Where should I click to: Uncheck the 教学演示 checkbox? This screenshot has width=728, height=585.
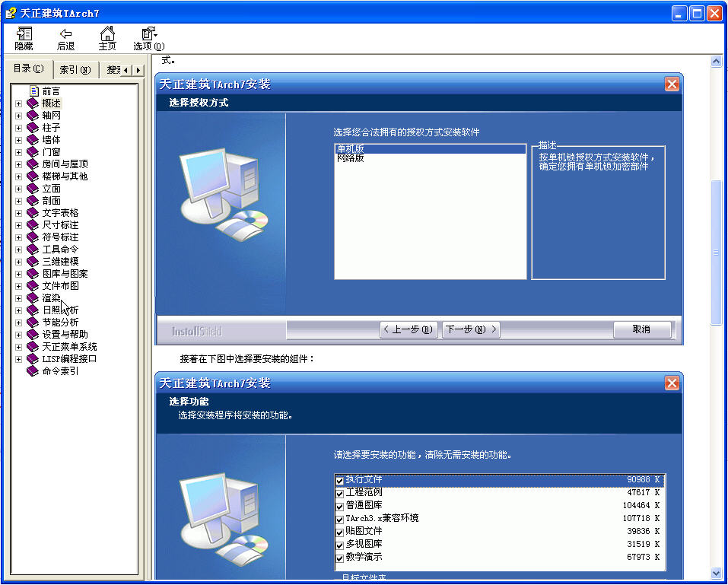pyautogui.click(x=339, y=558)
